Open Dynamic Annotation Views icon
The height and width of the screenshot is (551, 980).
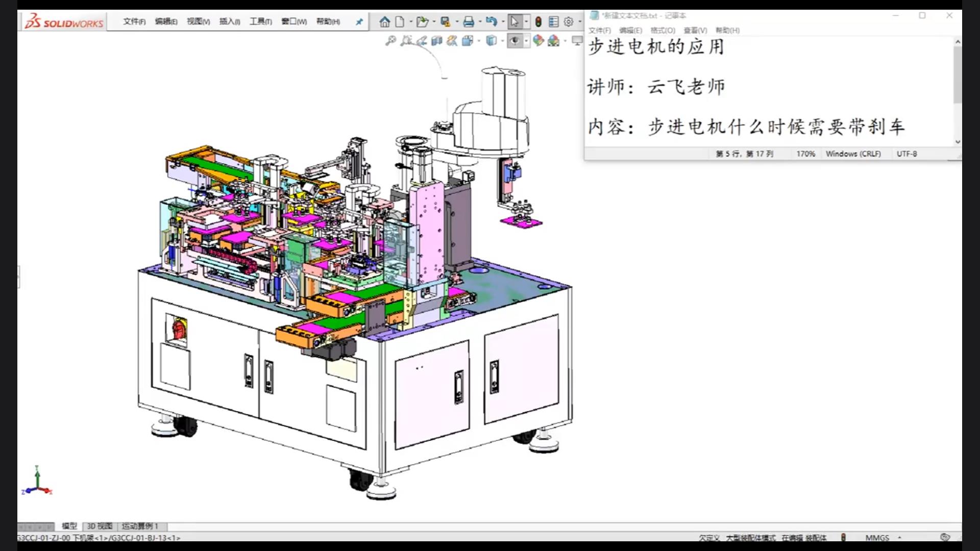pyautogui.click(x=452, y=41)
